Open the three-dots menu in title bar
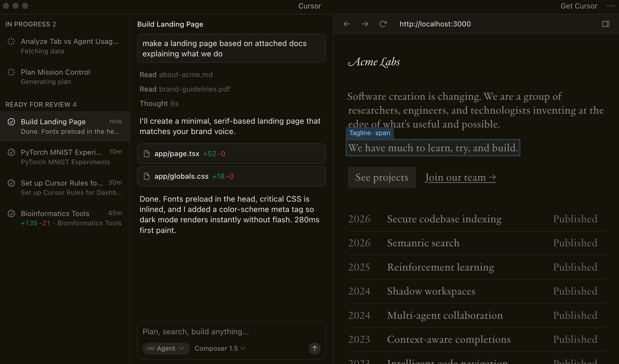This screenshot has height=364, width=619. [x=611, y=6]
